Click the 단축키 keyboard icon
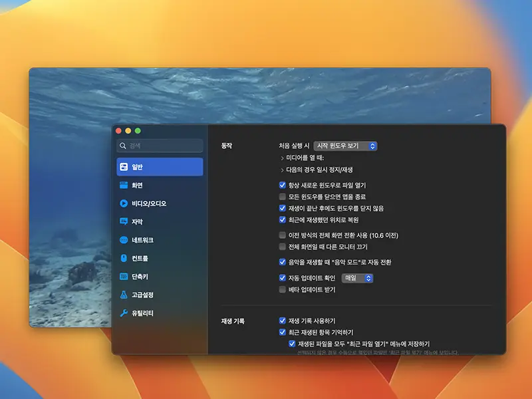The image size is (532, 399). 124,277
